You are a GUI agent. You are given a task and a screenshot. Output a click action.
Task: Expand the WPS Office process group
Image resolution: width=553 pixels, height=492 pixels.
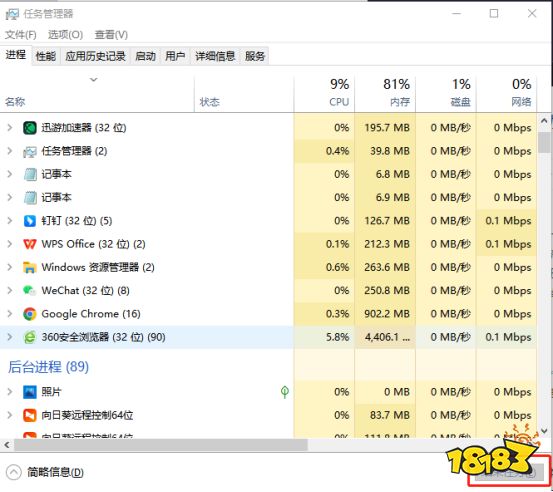pyautogui.click(x=10, y=244)
